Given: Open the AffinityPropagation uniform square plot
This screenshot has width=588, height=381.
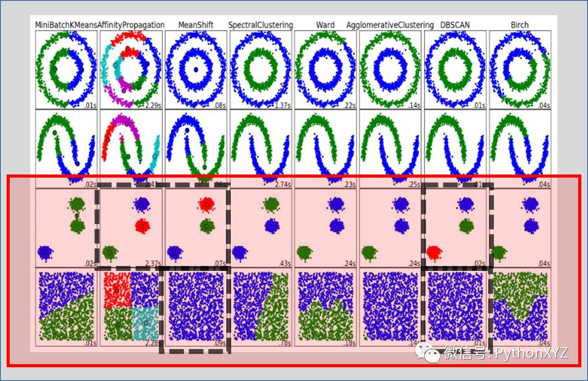Looking at the screenshot, I should (131, 307).
